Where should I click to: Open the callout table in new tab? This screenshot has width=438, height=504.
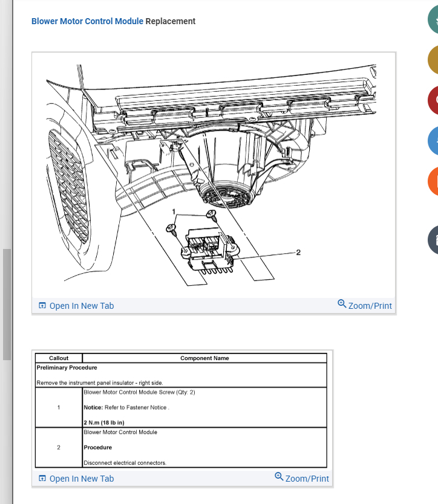(x=76, y=479)
